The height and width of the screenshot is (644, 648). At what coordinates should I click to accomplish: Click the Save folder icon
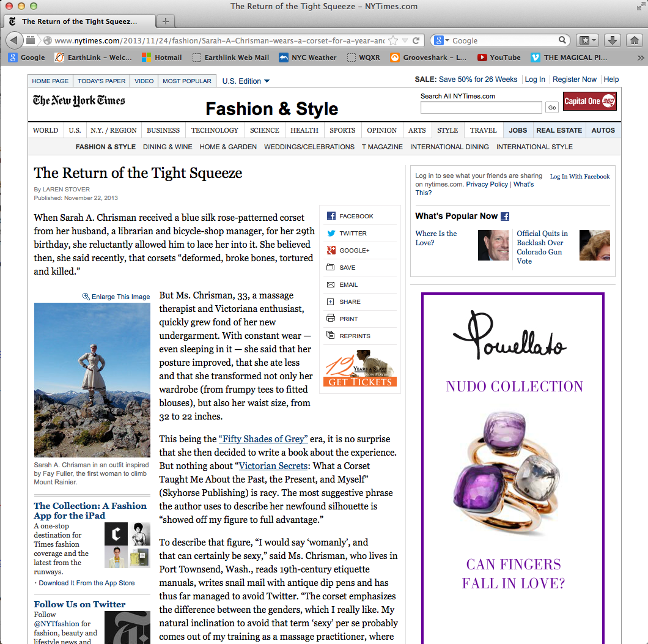[331, 267]
